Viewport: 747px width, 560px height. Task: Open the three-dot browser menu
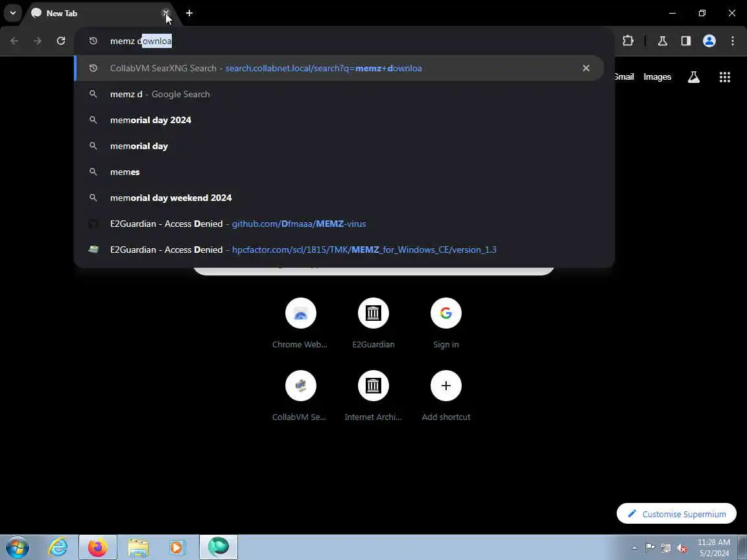tap(733, 41)
